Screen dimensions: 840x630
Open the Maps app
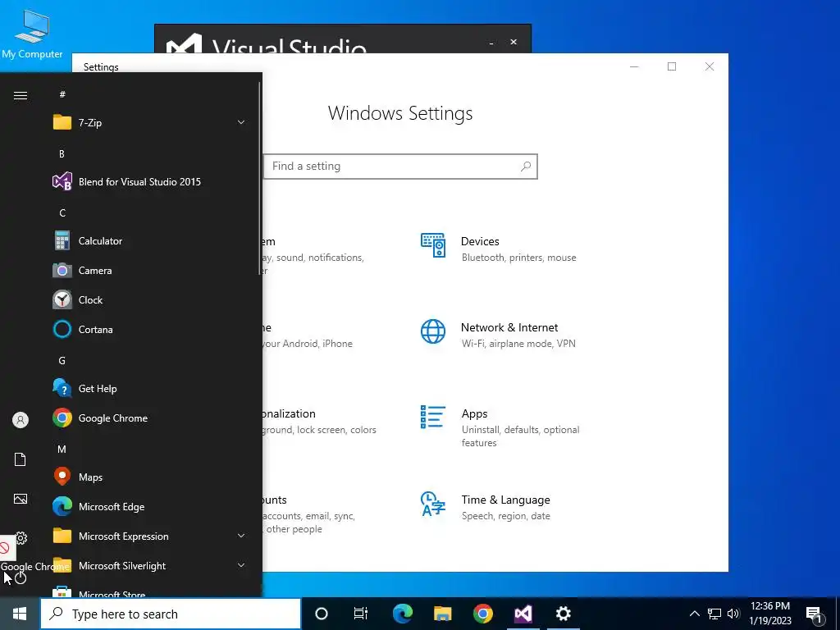tap(149, 477)
